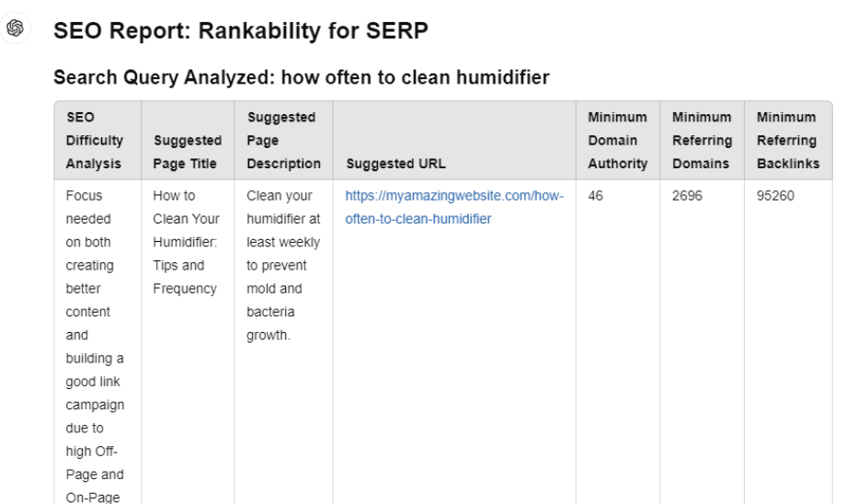The image size is (846, 504).
Task: Click the 'How to Clean Your Humidifier' title cell
Action: click(x=186, y=242)
